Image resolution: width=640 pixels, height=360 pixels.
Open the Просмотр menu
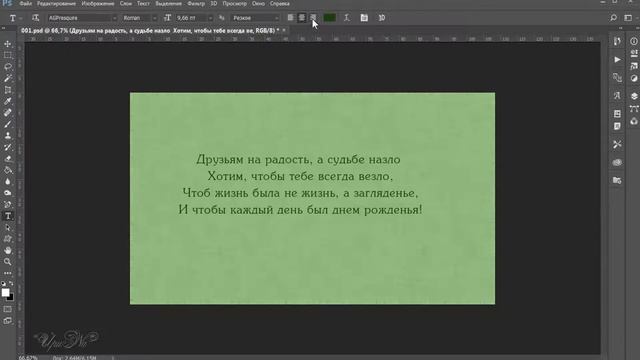234,3
